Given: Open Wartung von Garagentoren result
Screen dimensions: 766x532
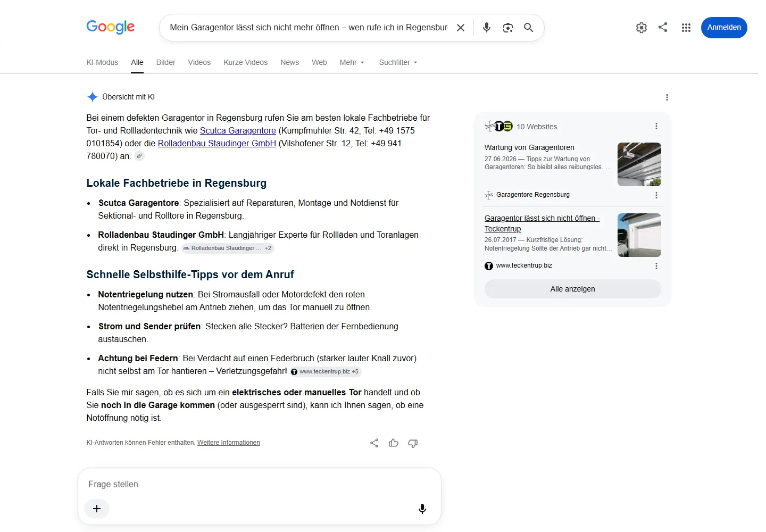Looking at the screenshot, I should 529,147.
